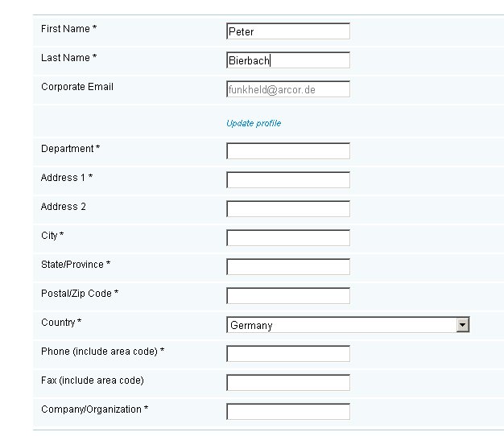The height and width of the screenshot is (436, 504).
Task: Select the State/Province input box
Action: click(x=288, y=266)
